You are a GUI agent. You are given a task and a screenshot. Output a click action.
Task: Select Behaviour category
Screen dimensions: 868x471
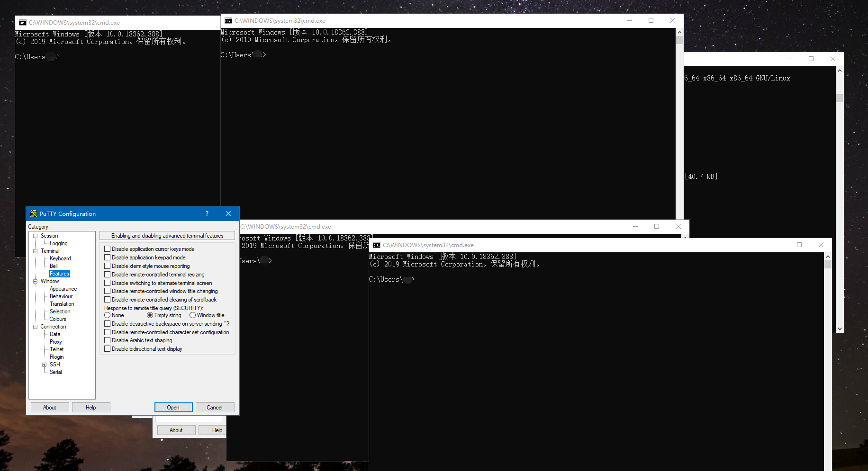(x=61, y=296)
